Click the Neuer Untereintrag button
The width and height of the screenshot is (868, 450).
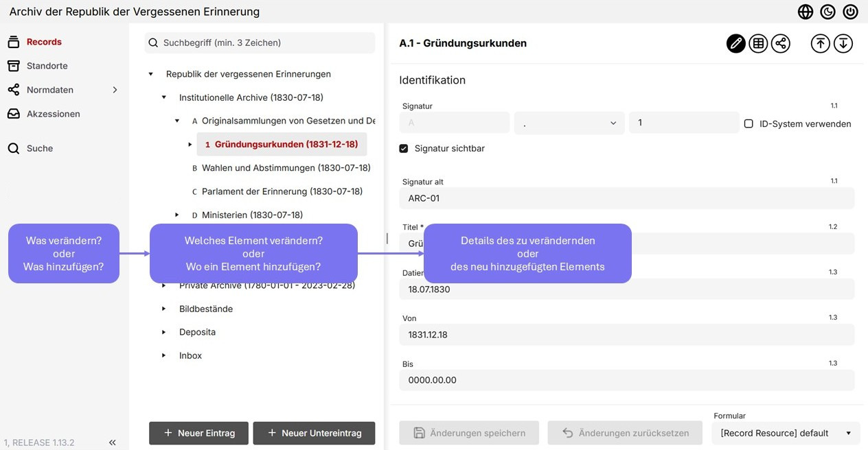pos(314,433)
